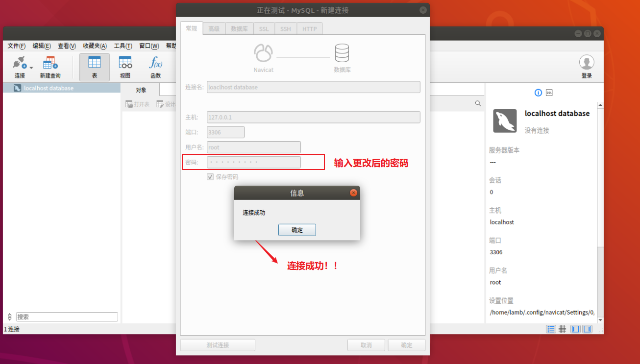Image resolution: width=640 pixels, height=364 pixels.
Task: Click the 设计 design table icon
Action: pyautogui.click(x=160, y=104)
